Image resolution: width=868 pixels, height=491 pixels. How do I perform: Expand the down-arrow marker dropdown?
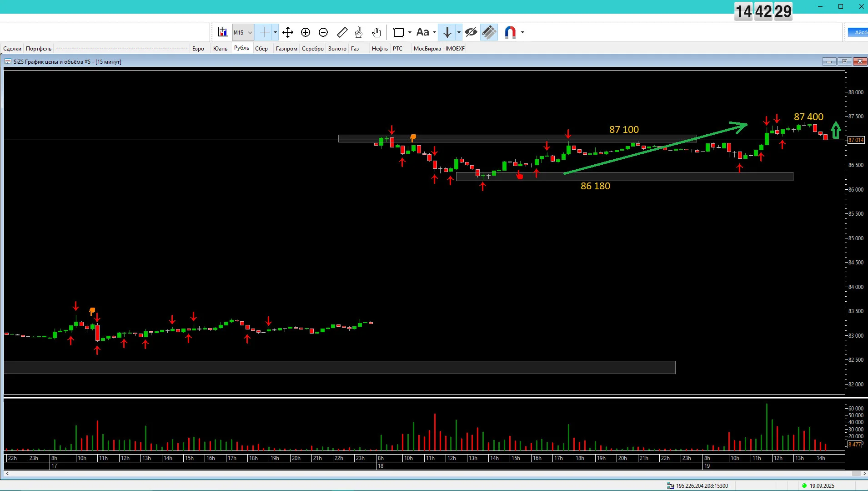point(459,32)
